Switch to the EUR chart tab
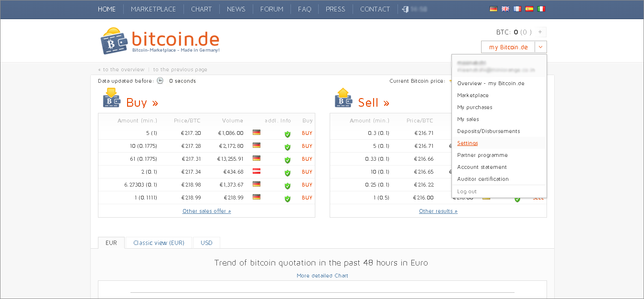 111,243
